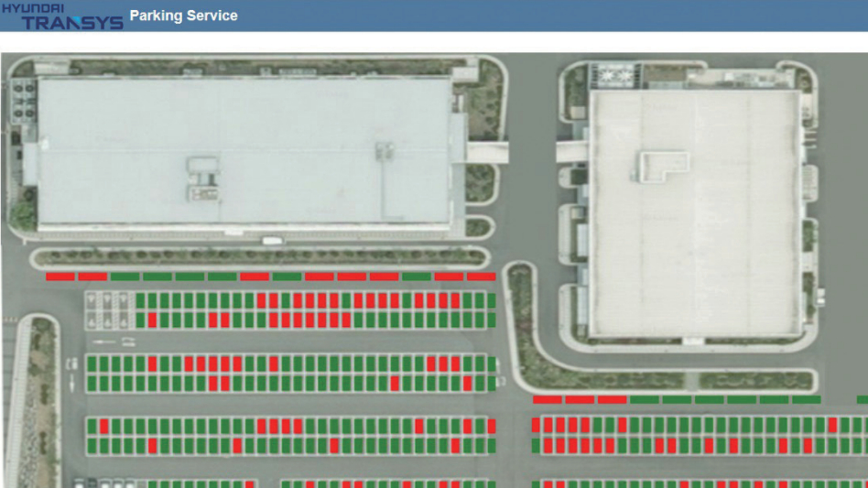Select leftmost red bar below the left building
The height and width of the screenshot is (488, 868).
click(60, 277)
